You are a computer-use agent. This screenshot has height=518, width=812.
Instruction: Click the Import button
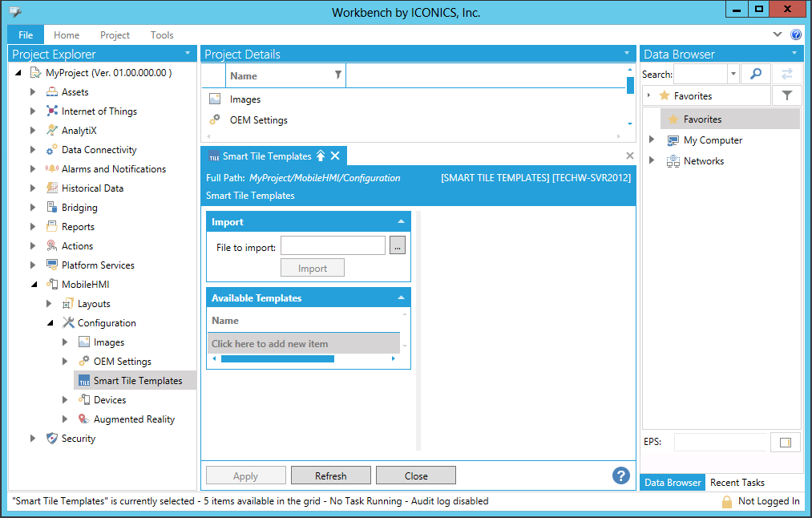point(313,268)
